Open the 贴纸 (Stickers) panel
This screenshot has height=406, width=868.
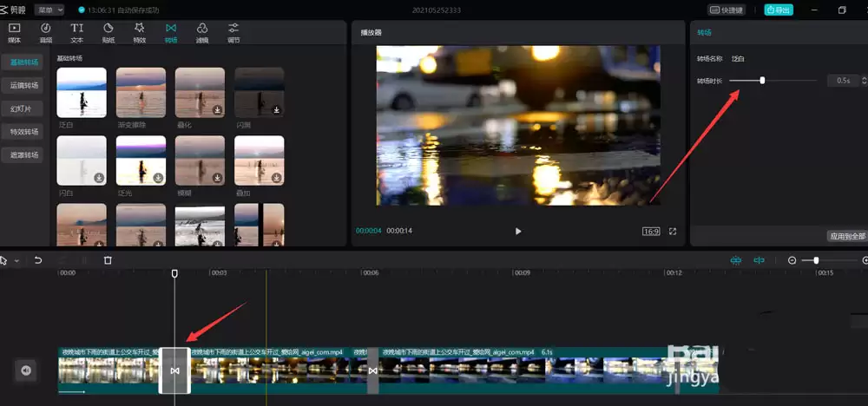108,32
